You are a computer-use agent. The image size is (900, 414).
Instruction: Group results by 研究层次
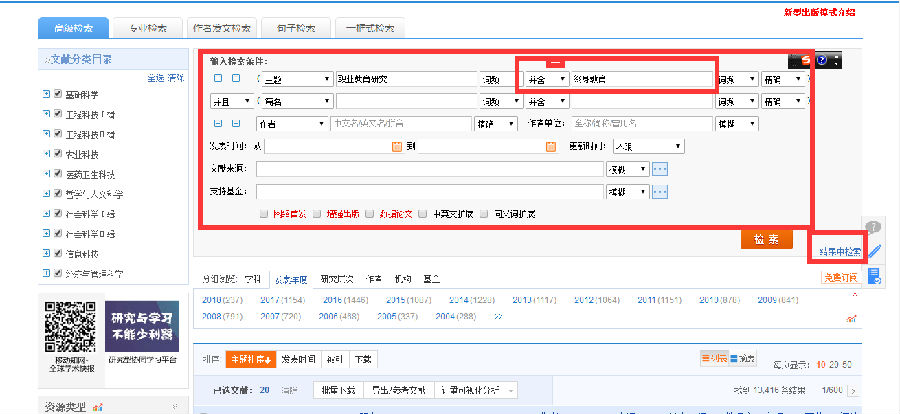[x=336, y=279]
